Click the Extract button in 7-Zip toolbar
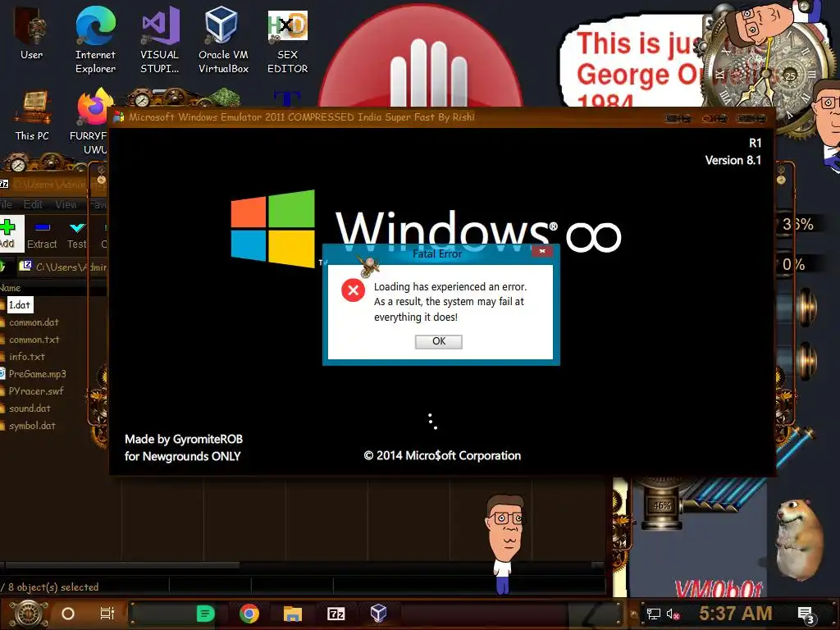Viewport: 840px width, 630px height. click(42, 235)
